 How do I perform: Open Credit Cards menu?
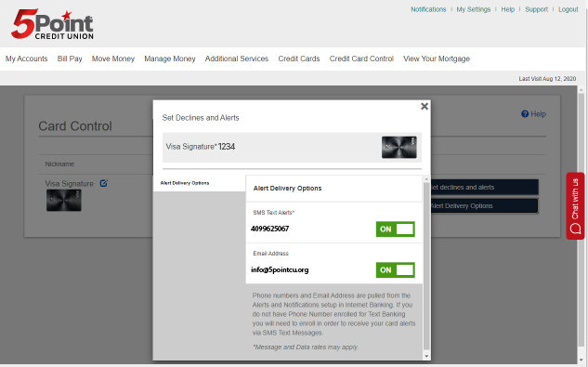click(x=299, y=59)
